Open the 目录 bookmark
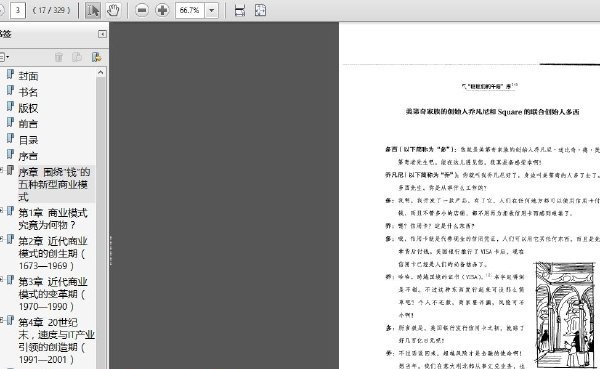 (x=28, y=140)
